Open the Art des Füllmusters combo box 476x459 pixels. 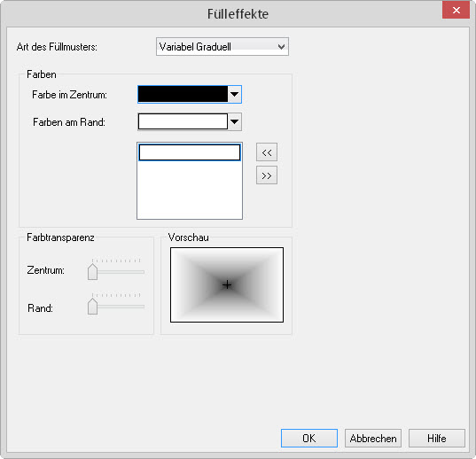pyautogui.click(x=222, y=47)
